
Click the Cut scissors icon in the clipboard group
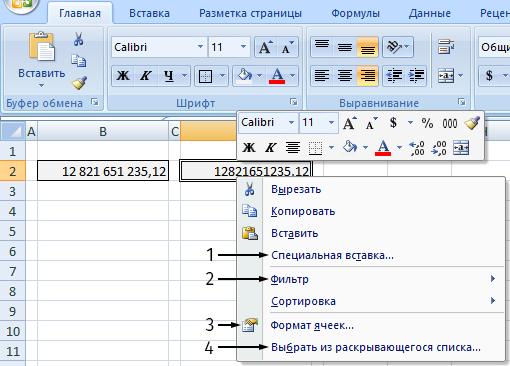pyautogui.click(x=78, y=39)
